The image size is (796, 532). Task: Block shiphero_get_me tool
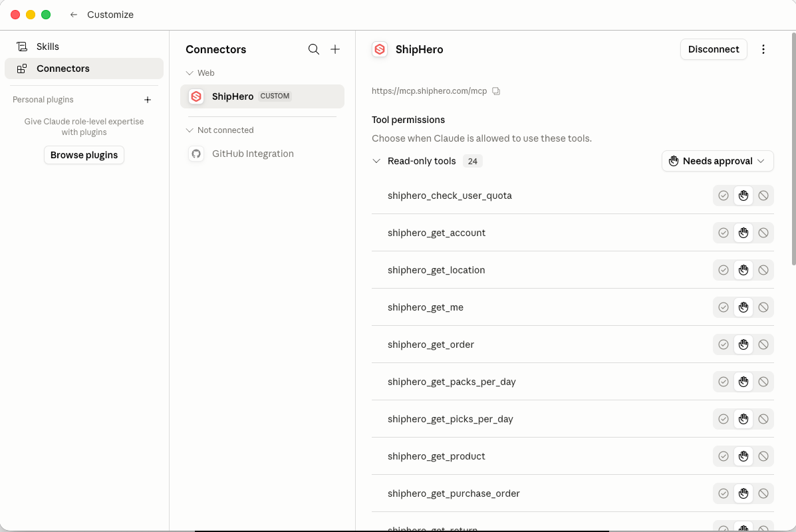pyautogui.click(x=763, y=308)
